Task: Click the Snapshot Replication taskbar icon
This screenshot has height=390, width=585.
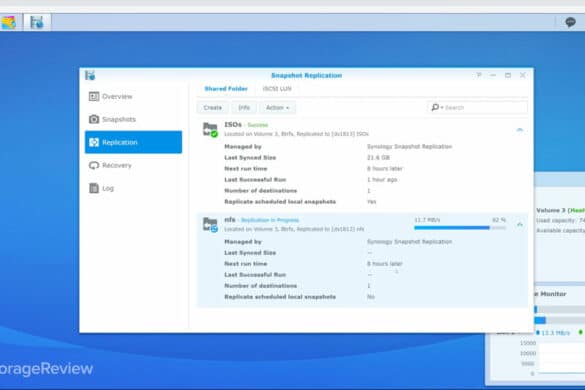Action: coord(37,22)
